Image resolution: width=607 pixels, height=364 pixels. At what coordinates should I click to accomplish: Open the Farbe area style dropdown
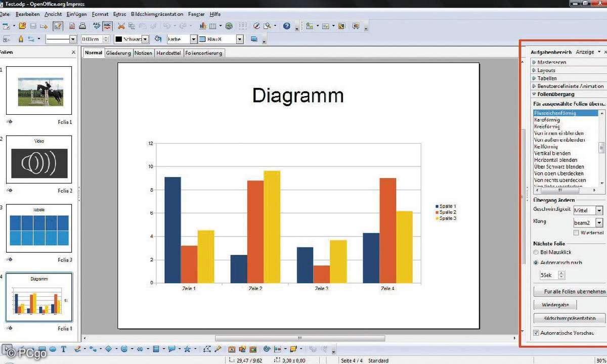pos(193,39)
